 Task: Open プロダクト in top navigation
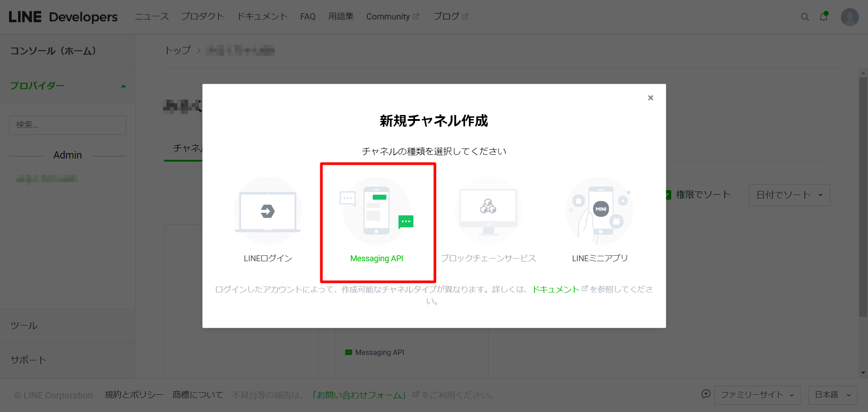point(203,17)
